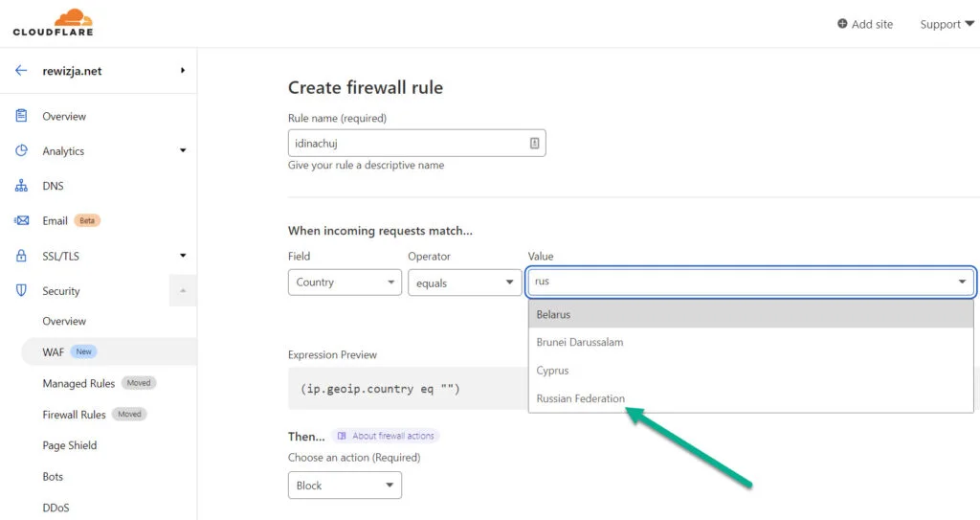Click the Value combo box dropdown arrow
Image resolution: width=980 pixels, height=520 pixels.
(962, 282)
